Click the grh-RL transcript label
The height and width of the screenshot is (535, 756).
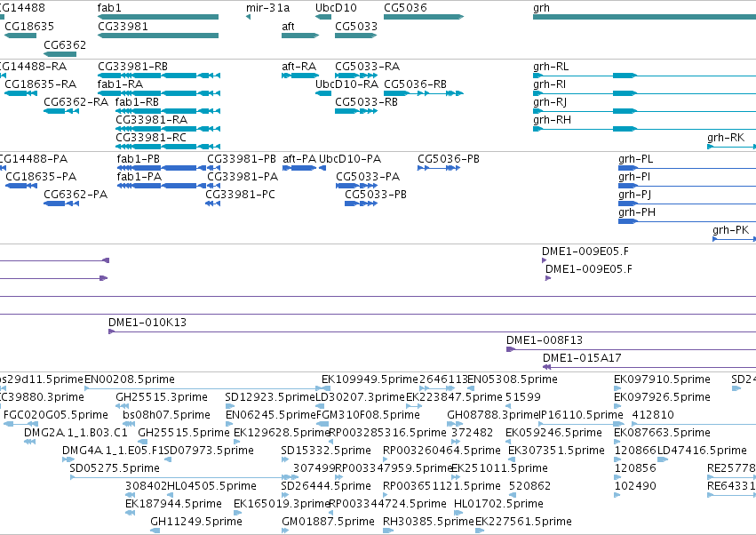pyautogui.click(x=551, y=67)
